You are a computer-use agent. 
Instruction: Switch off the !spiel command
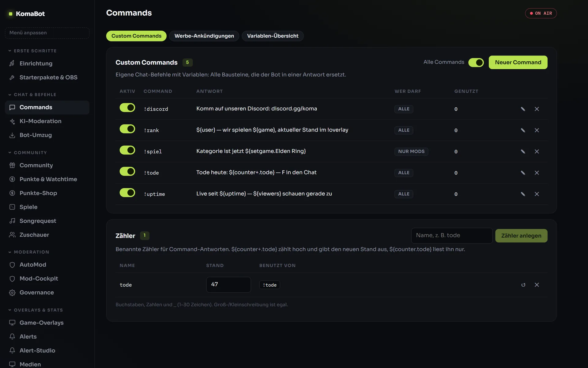point(127,150)
